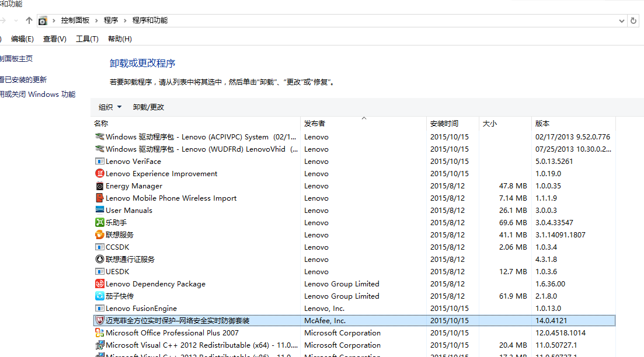
Task: Click the Lenovo VeriFace icon
Action: click(99, 162)
